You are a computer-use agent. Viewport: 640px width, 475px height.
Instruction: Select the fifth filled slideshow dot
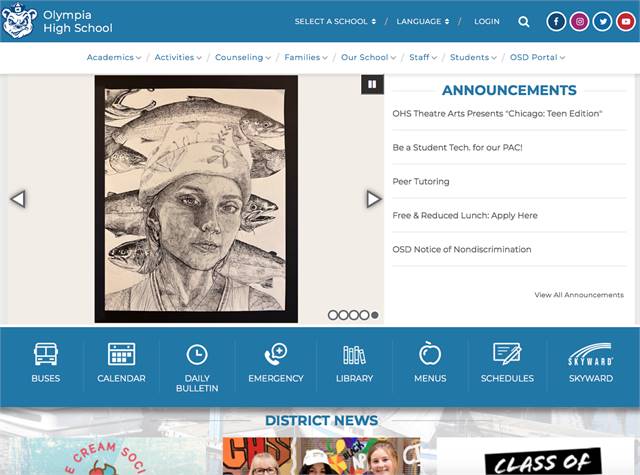[375, 315]
